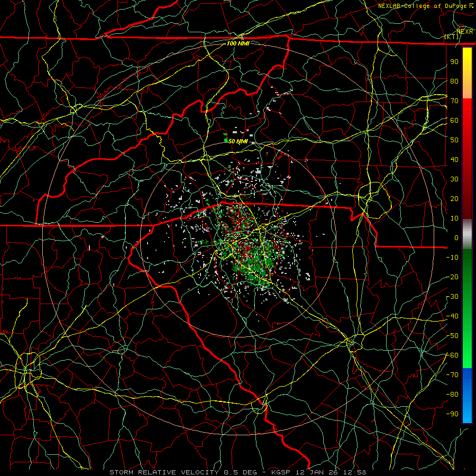Select the positive "30" value on the velocity scale
The height and width of the screenshot is (476, 476).
pos(454,179)
